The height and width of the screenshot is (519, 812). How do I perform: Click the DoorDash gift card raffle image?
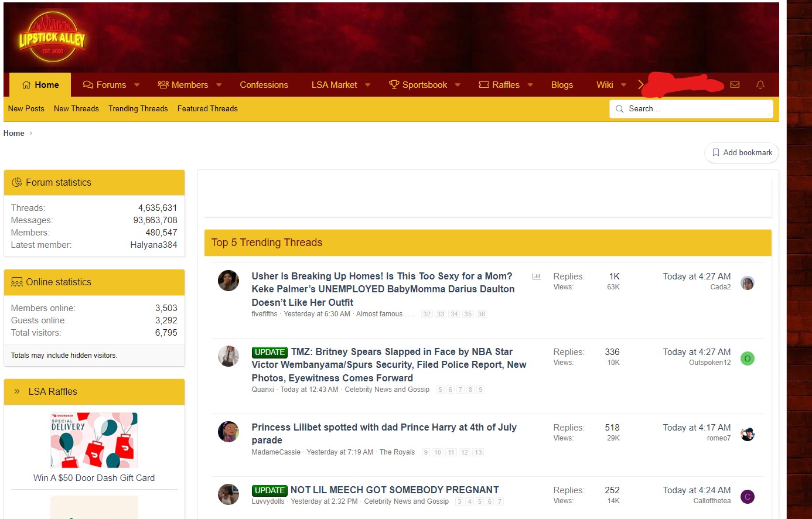[94, 440]
